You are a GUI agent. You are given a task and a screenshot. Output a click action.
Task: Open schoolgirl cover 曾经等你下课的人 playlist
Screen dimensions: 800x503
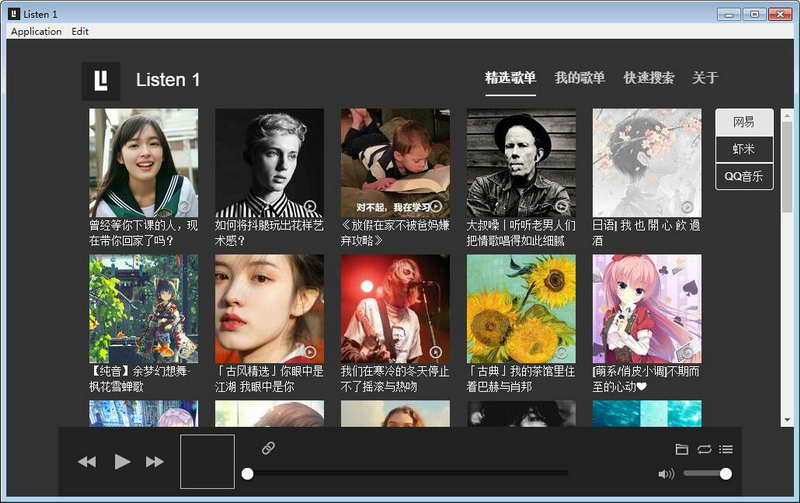tap(143, 163)
